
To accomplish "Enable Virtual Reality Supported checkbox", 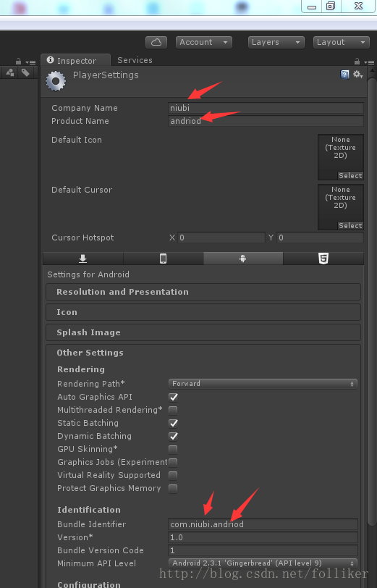I will tap(173, 476).
